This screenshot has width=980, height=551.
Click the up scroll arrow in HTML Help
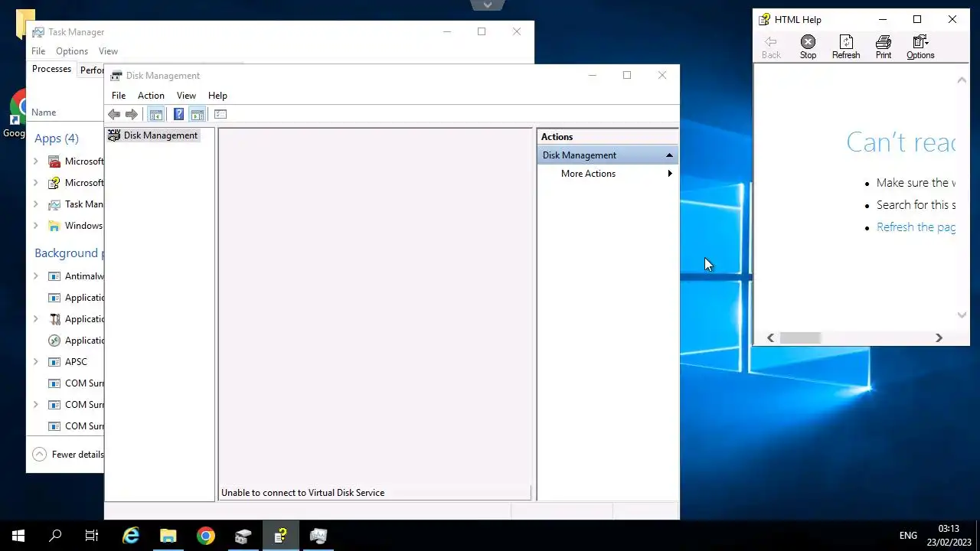(962, 80)
